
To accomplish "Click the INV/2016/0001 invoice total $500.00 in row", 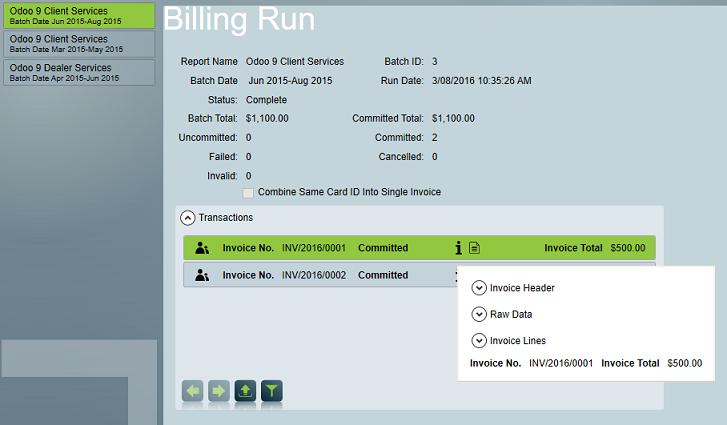I will tap(627, 248).
